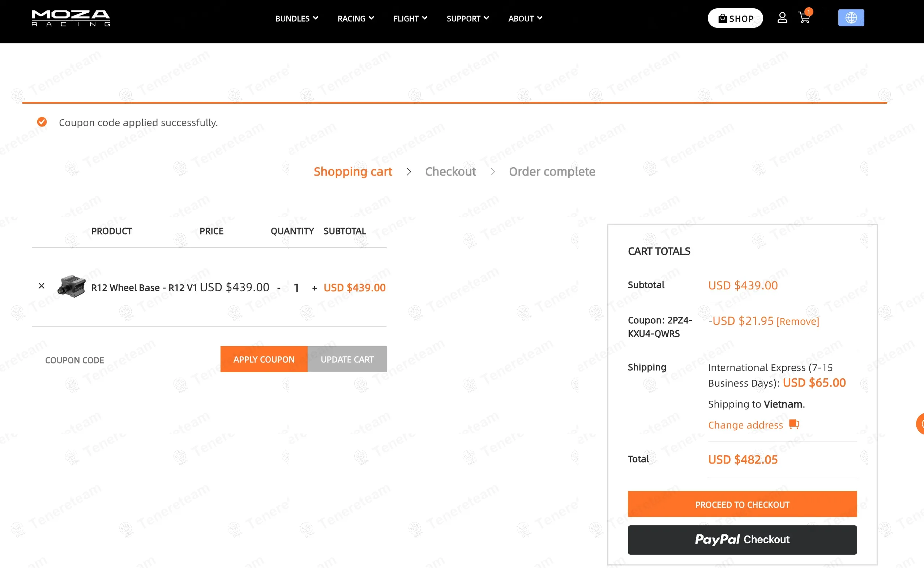Image resolution: width=924 pixels, height=568 pixels.
Task: View the shopping cart icon with badge
Action: 804,18
